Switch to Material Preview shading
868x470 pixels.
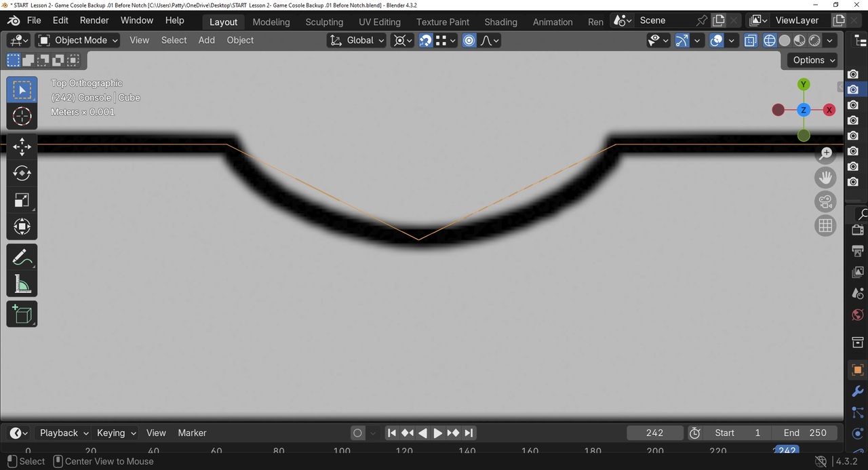click(x=800, y=40)
